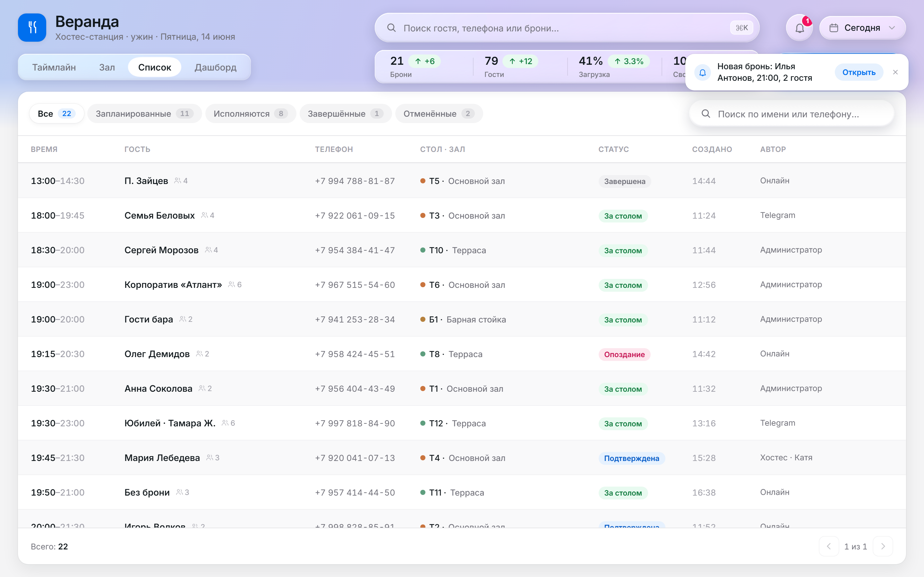
Task: Go to the next page arrow
Action: pyautogui.click(x=883, y=546)
